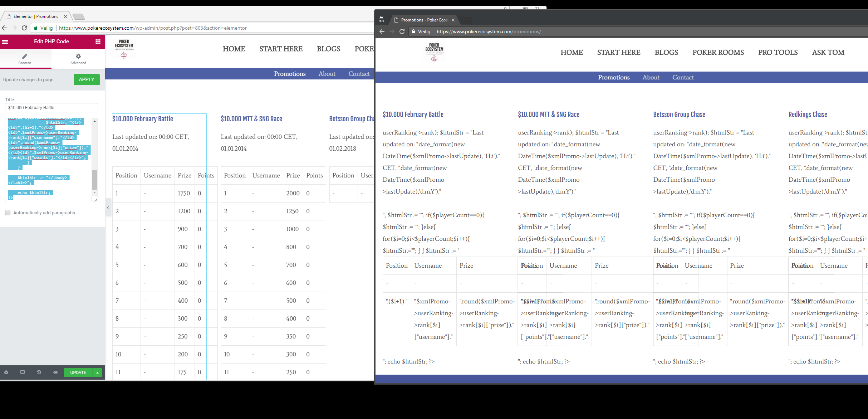
Task: Go back in the Promotions browser window
Action: click(382, 31)
